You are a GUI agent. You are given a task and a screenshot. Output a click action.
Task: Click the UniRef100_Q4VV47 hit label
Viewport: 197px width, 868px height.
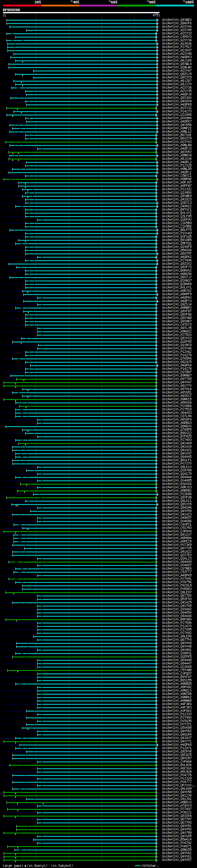(x=177, y=382)
